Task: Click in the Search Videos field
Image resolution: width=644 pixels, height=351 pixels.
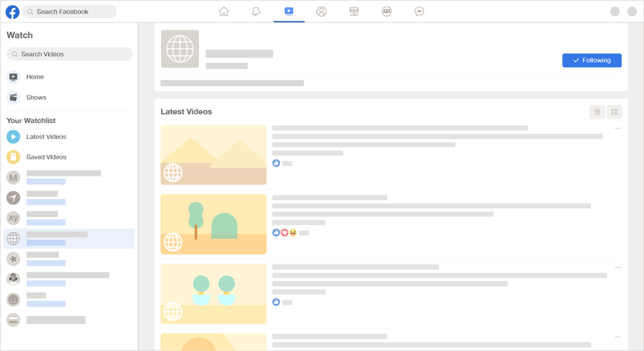Action: pyautogui.click(x=70, y=54)
